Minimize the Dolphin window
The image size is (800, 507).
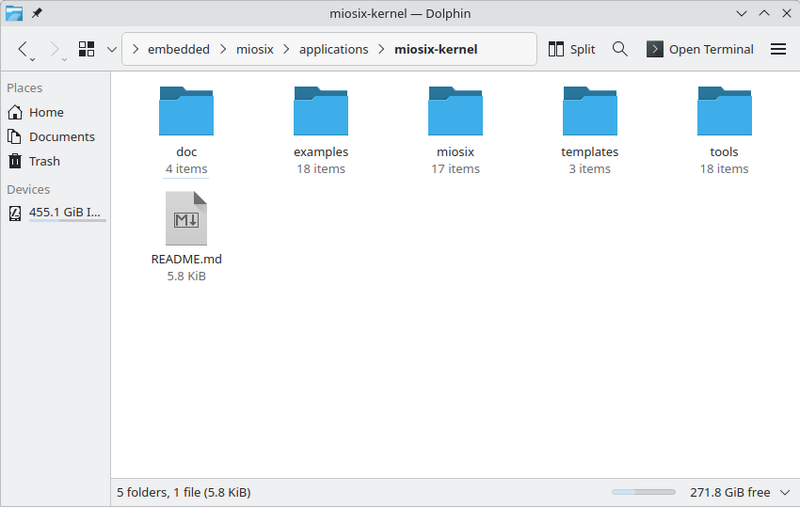pyautogui.click(x=742, y=14)
